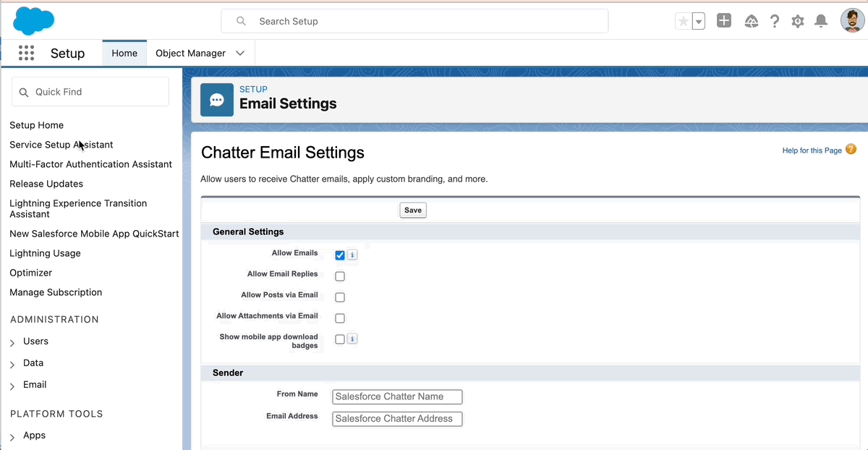The height and width of the screenshot is (450, 868).
Task: Click the Save button
Action: click(413, 210)
